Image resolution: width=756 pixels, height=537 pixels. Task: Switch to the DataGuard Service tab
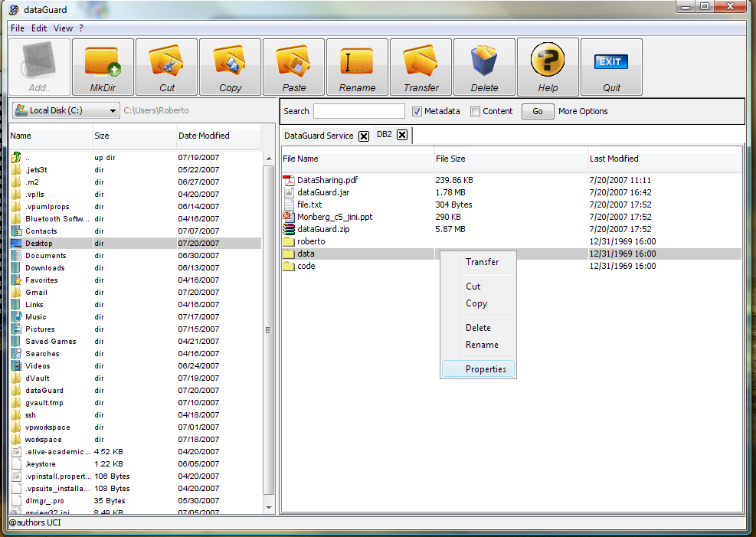coord(319,136)
